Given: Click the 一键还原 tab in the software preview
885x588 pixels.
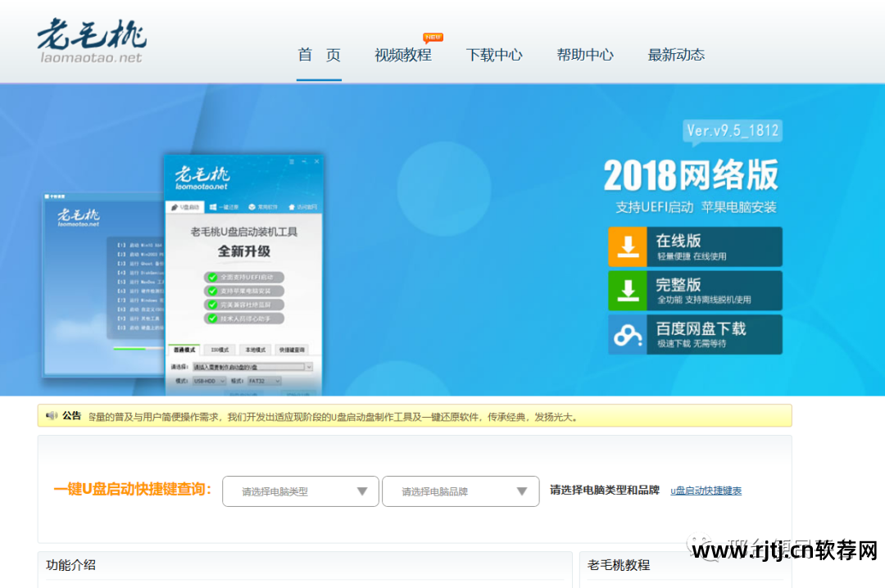Looking at the screenshot, I should coord(224,207).
